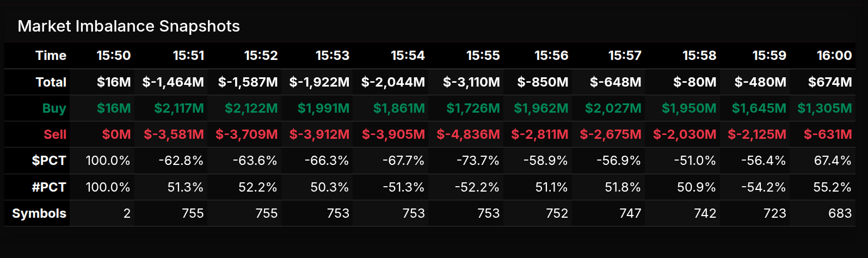The height and width of the screenshot is (258, 868).
Task: Select the 15:50 time column header
Action: [x=113, y=56]
